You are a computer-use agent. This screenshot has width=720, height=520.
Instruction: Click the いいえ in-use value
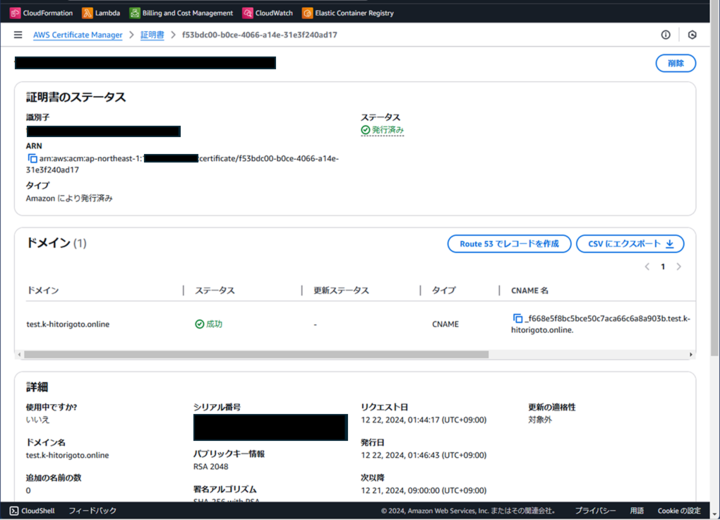pos(37,420)
